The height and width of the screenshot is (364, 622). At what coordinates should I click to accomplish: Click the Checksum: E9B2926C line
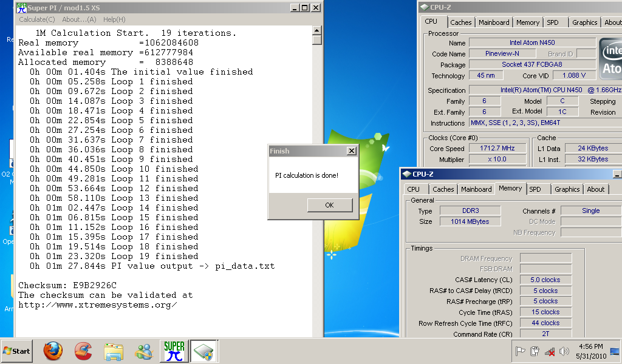(x=67, y=285)
